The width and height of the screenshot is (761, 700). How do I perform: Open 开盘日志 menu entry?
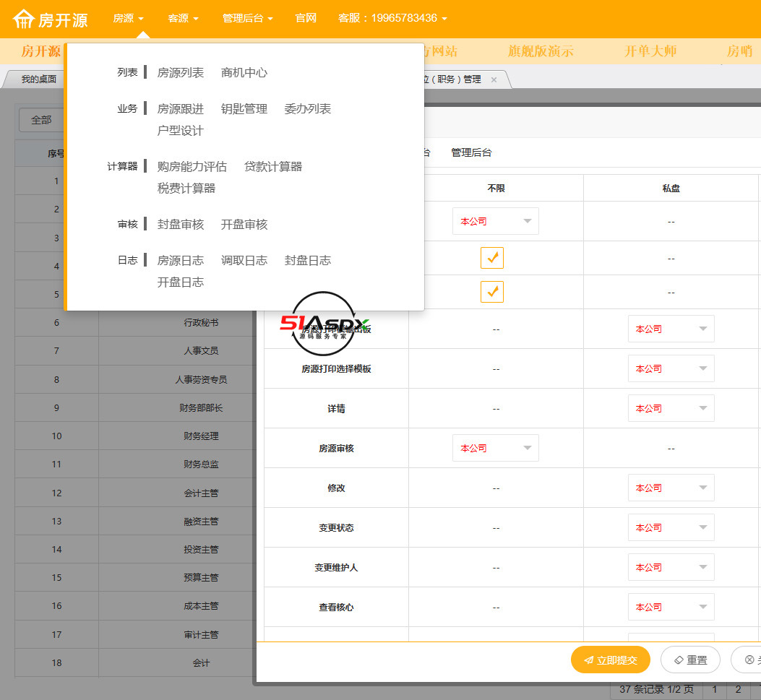pyautogui.click(x=181, y=282)
